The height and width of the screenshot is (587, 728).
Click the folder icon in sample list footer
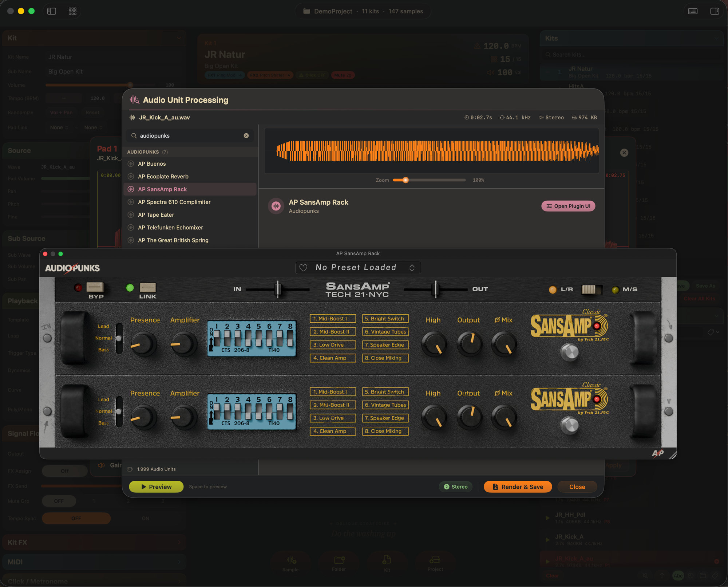pyautogui.click(x=703, y=575)
